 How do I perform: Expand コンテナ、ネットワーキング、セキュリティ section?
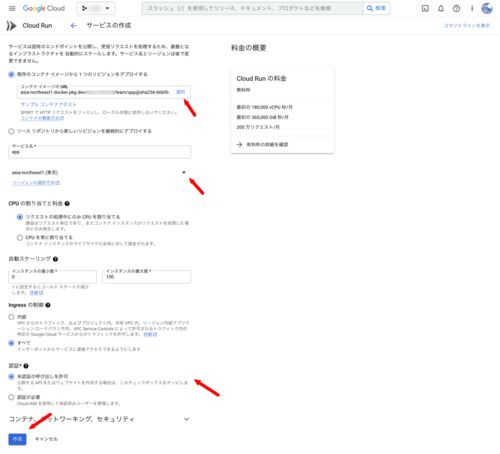point(99,419)
